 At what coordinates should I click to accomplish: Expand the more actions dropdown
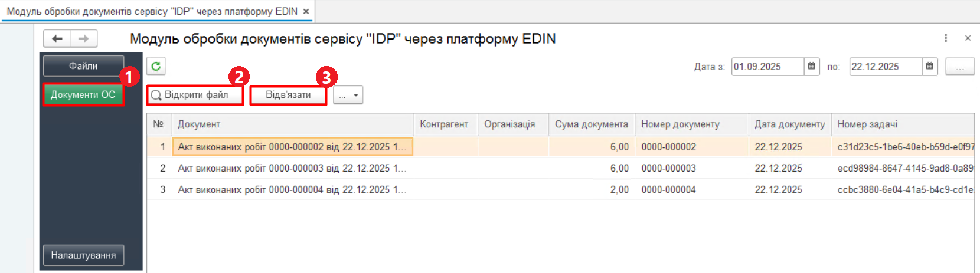pyautogui.click(x=348, y=95)
